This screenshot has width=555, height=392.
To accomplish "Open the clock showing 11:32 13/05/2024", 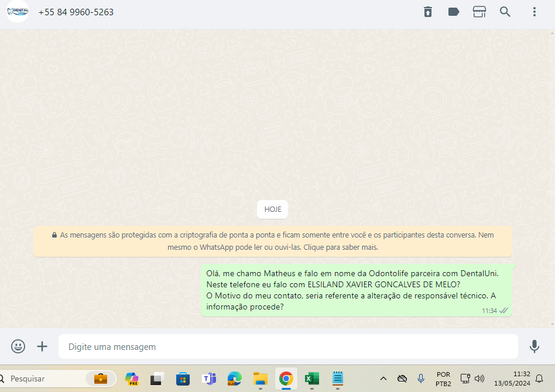I will click(512, 379).
